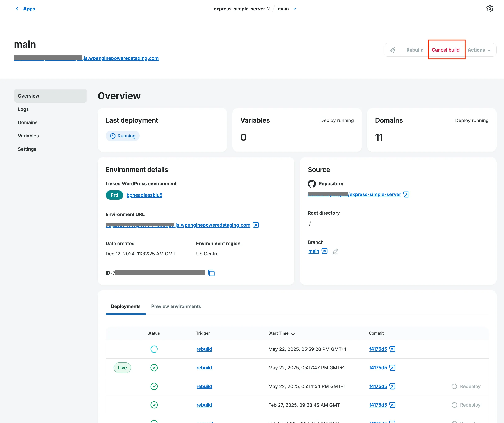Click success status icon on Live row
This screenshot has width=504, height=423.
point(154,368)
